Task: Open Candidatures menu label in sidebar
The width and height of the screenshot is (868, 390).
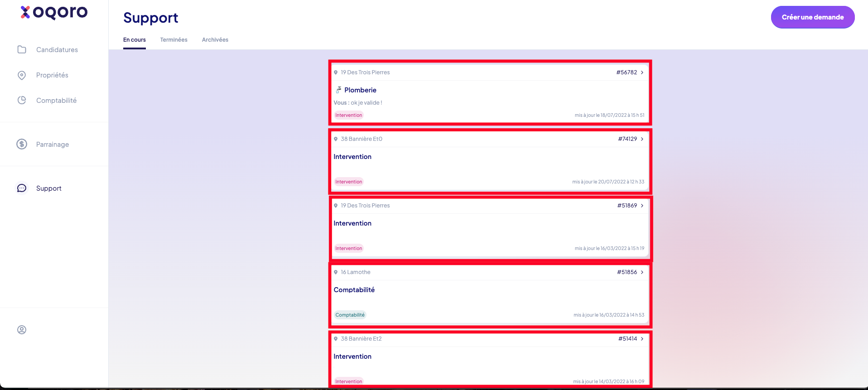Action: 57,50
